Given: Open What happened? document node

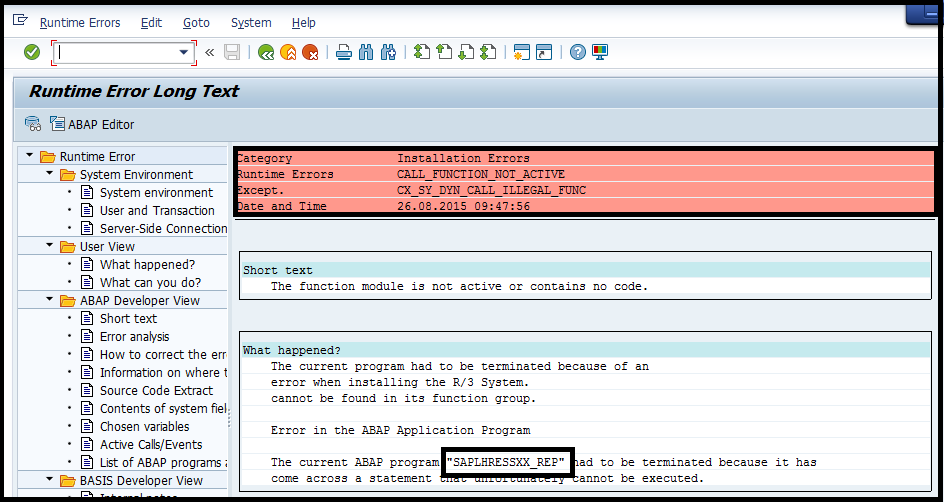Looking at the screenshot, I should click(148, 264).
